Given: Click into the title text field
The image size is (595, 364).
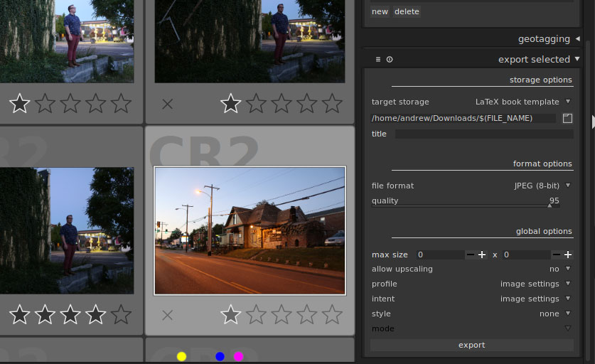Looking at the screenshot, I should [x=483, y=134].
